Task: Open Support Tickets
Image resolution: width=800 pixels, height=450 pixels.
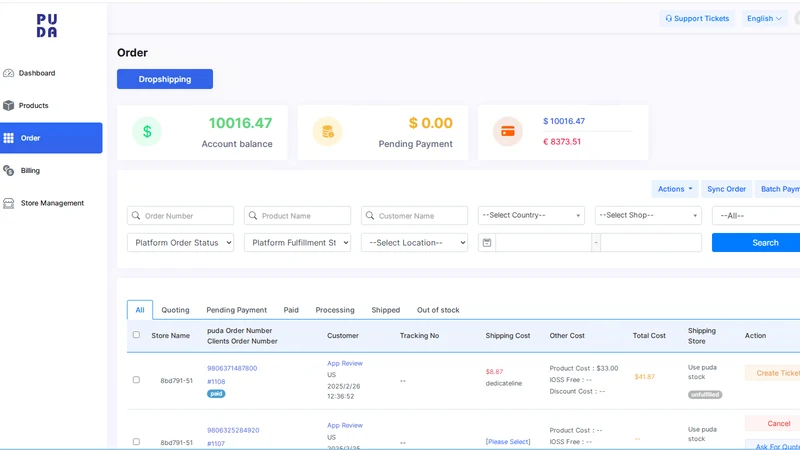Action: [697, 18]
